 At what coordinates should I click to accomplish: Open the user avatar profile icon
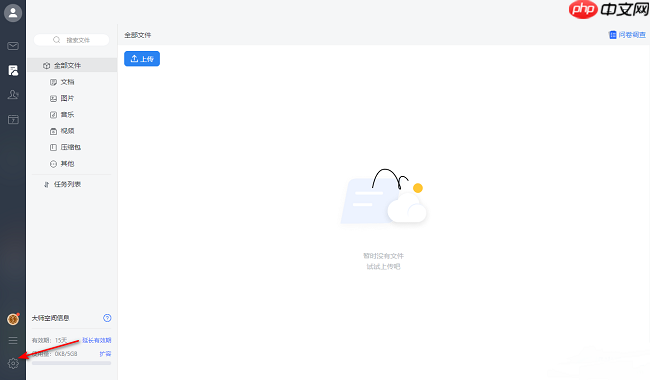tap(13, 13)
